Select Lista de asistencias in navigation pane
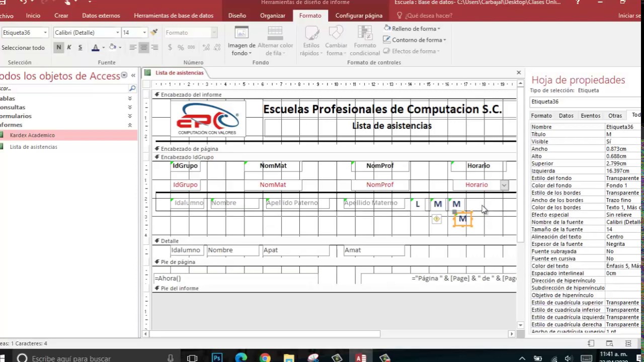The width and height of the screenshot is (644, 362). pyautogui.click(x=68, y=147)
